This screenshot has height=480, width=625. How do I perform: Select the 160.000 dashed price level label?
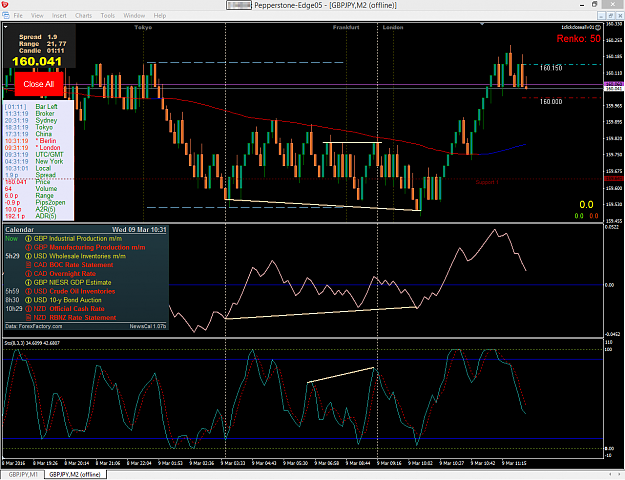tap(551, 102)
